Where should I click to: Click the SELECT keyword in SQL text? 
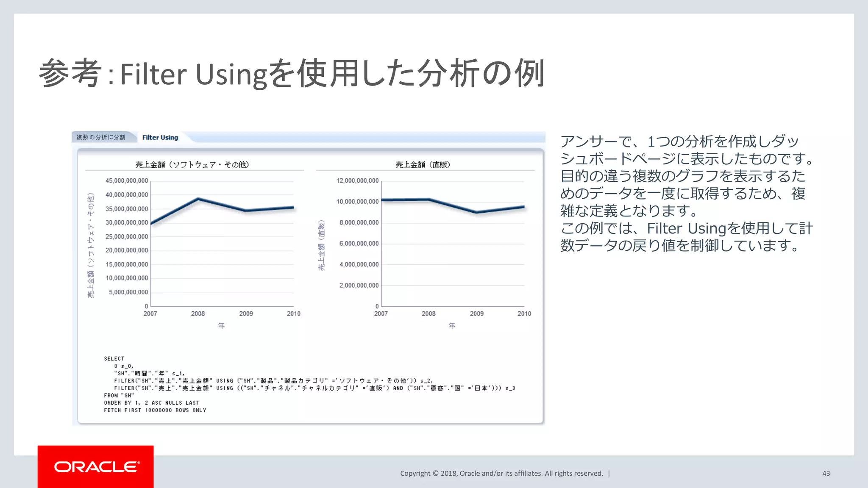click(114, 358)
